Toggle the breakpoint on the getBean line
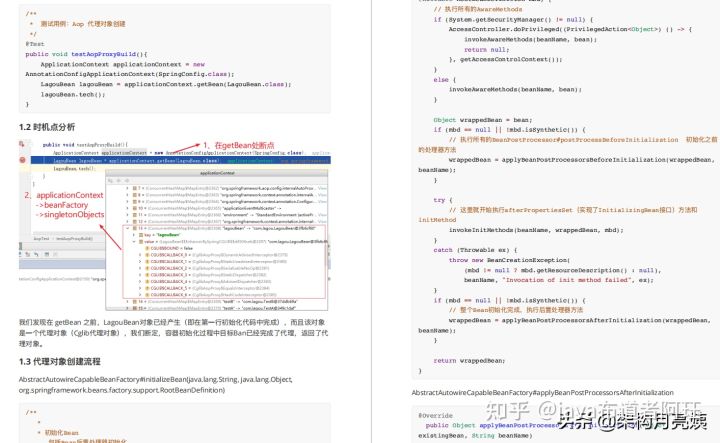This screenshot has width=720, height=443. pos(22,160)
